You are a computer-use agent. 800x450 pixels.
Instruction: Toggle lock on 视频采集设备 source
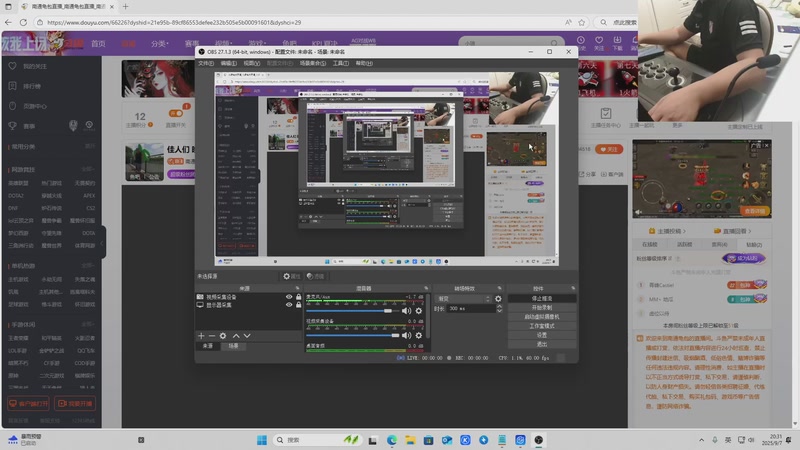click(298, 297)
